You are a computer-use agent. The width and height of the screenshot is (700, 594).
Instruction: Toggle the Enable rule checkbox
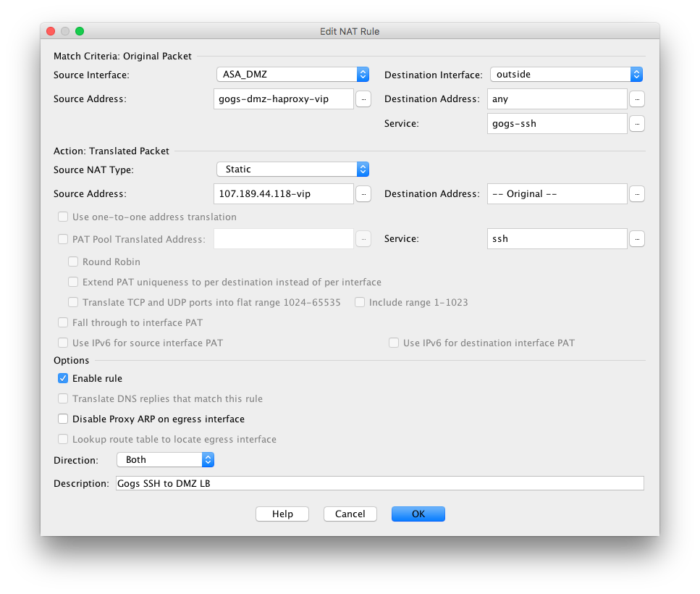pyautogui.click(x=64, y=378)
